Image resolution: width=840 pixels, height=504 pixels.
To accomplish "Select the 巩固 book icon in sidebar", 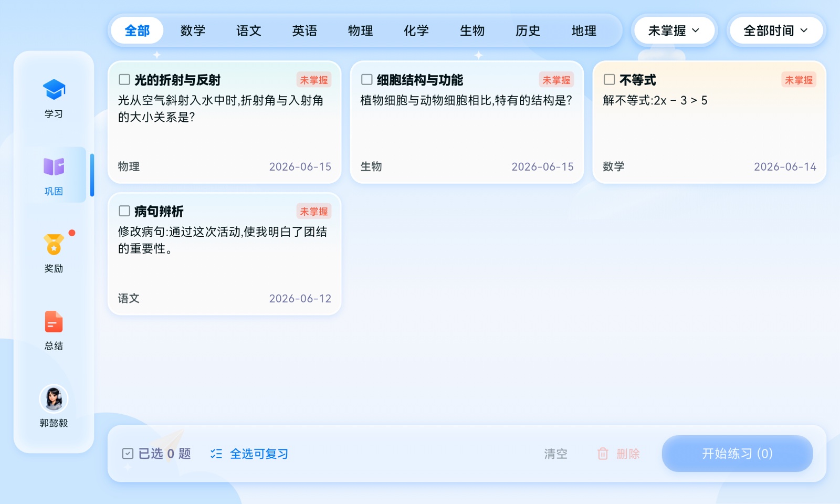I will click(x=54, y=167).
